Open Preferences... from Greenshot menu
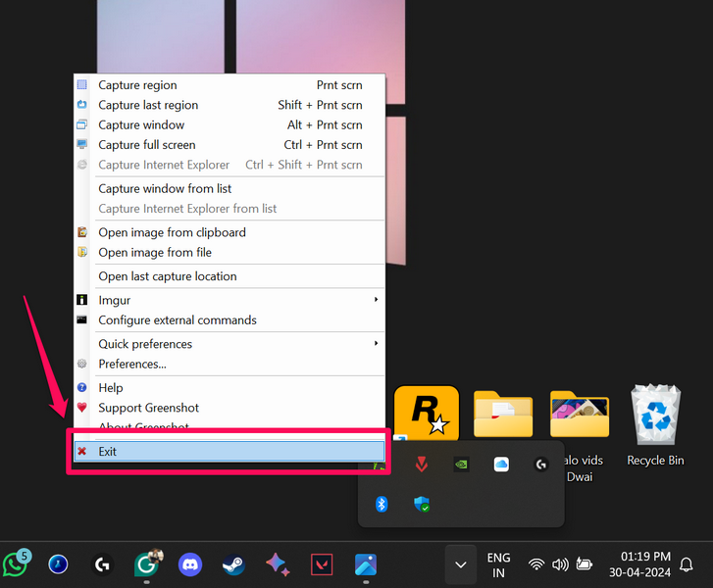This screenshot has height=588, width=713. coord(131,364)
